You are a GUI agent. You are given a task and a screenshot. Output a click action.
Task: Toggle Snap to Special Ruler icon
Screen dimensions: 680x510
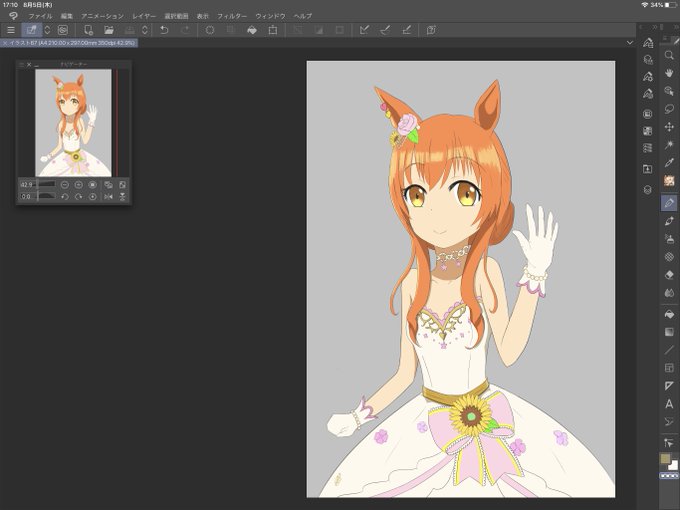(385, 30)
